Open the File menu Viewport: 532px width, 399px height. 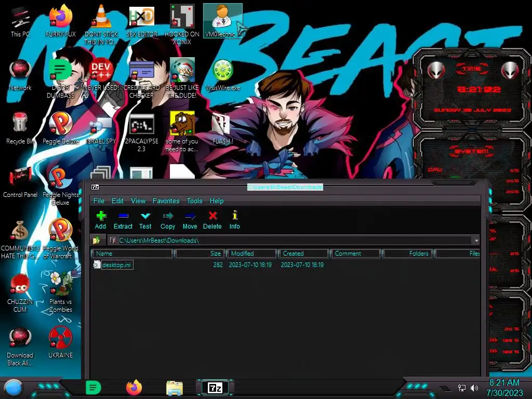click(x=99, y=201)
